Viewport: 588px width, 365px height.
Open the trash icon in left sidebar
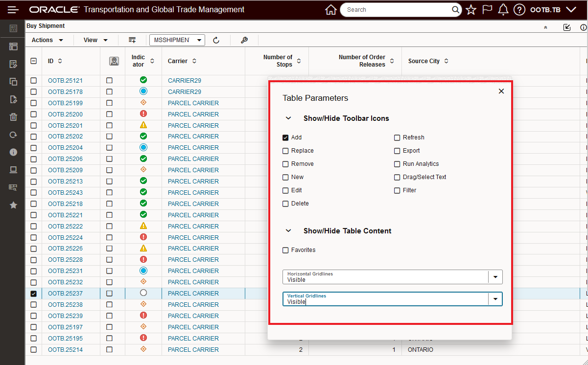pos(13,117)
